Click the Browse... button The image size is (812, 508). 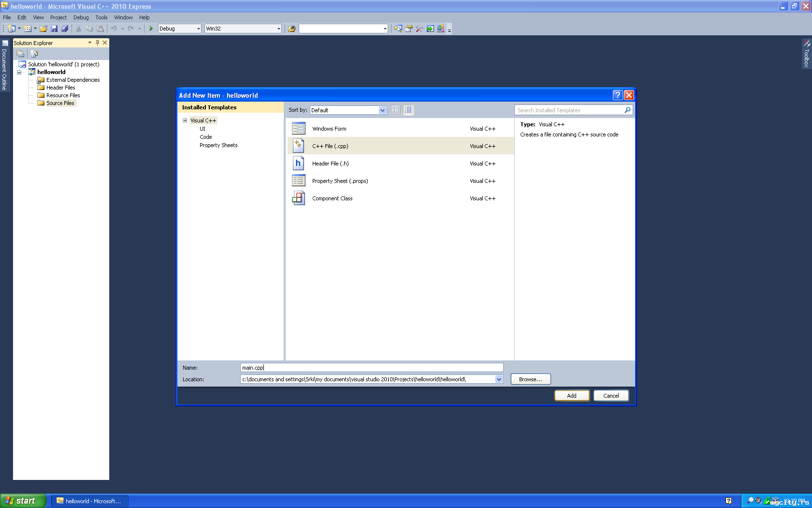(x=531, y=379)
